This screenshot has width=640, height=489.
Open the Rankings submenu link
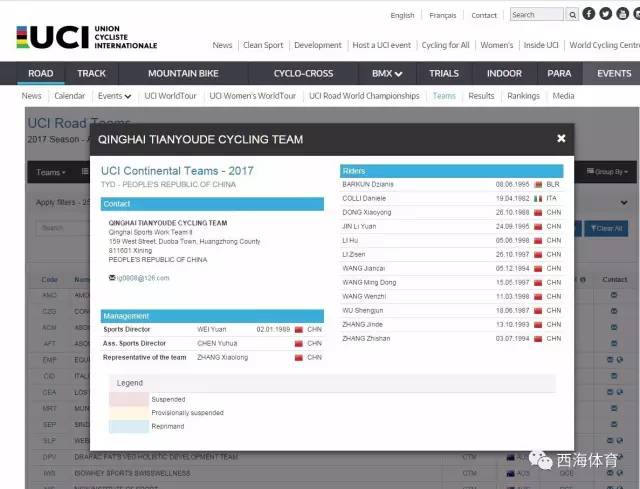click(x=523, y=96)
